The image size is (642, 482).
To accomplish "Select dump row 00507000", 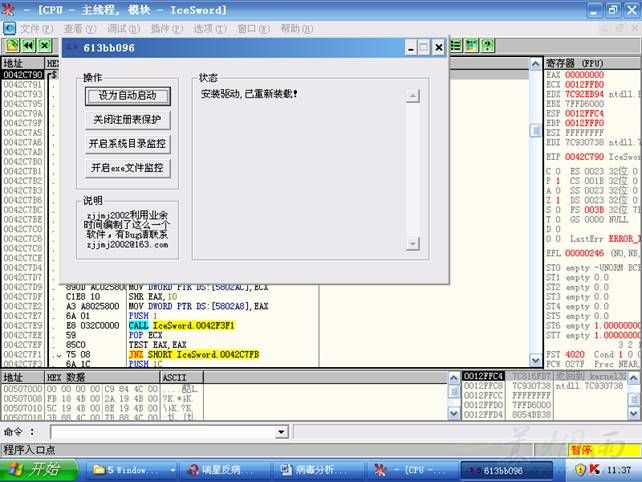I will tap(101, 389).
